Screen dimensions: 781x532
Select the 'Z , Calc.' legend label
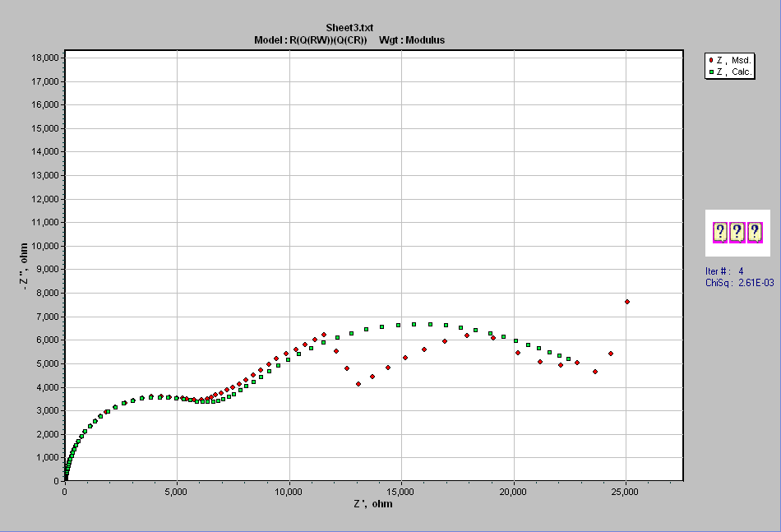(734, 72)
